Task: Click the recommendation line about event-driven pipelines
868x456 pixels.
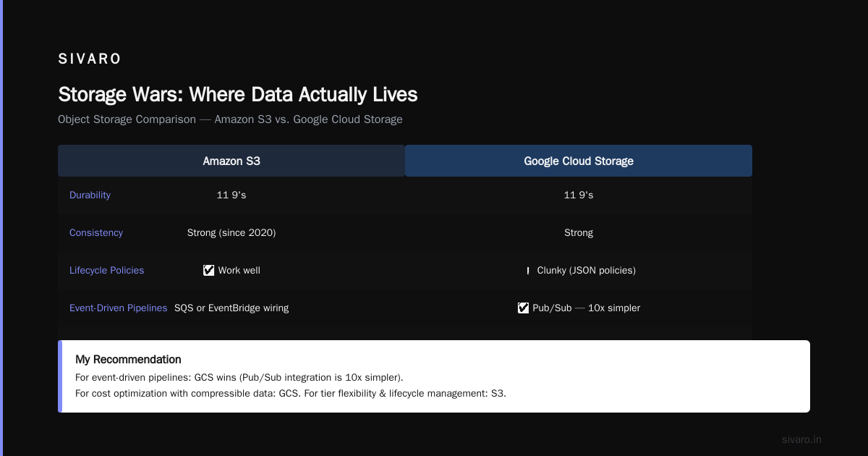Action: 239,378
